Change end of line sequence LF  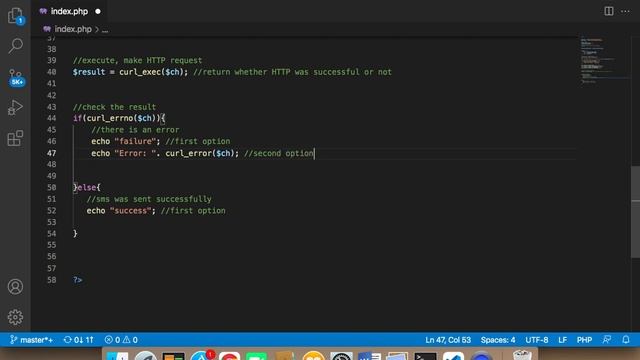(x=562, y=340)
